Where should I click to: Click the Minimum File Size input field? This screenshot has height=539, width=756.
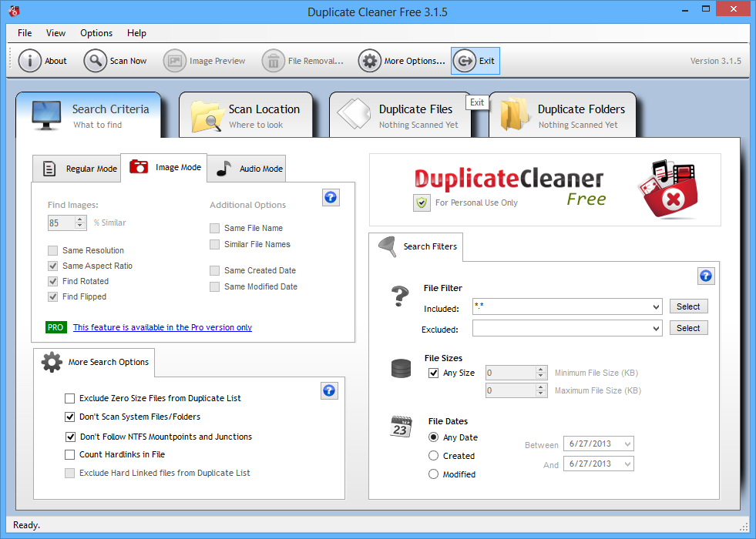[509, 371]
